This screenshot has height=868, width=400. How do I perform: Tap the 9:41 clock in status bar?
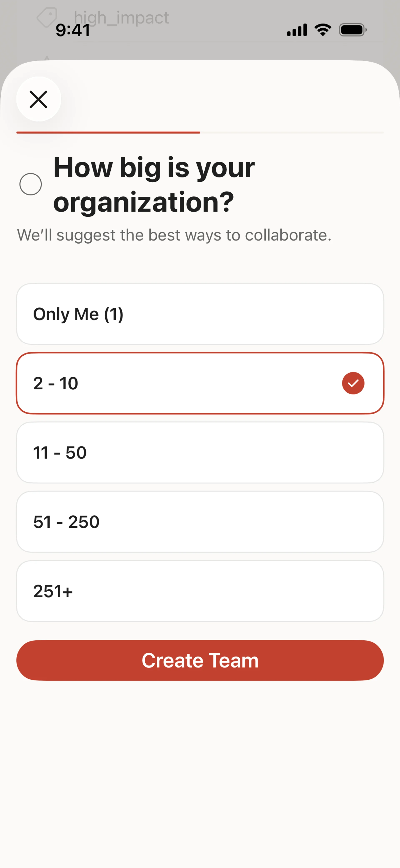click(73, 30)
